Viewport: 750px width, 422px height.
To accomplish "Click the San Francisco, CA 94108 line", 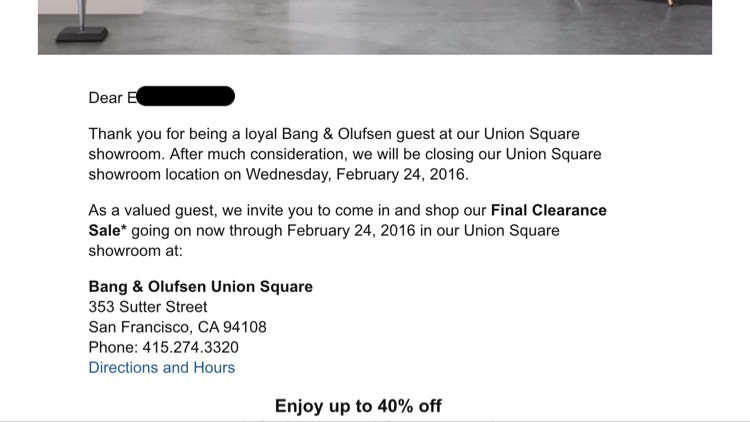I will click(x=177, y=327).
